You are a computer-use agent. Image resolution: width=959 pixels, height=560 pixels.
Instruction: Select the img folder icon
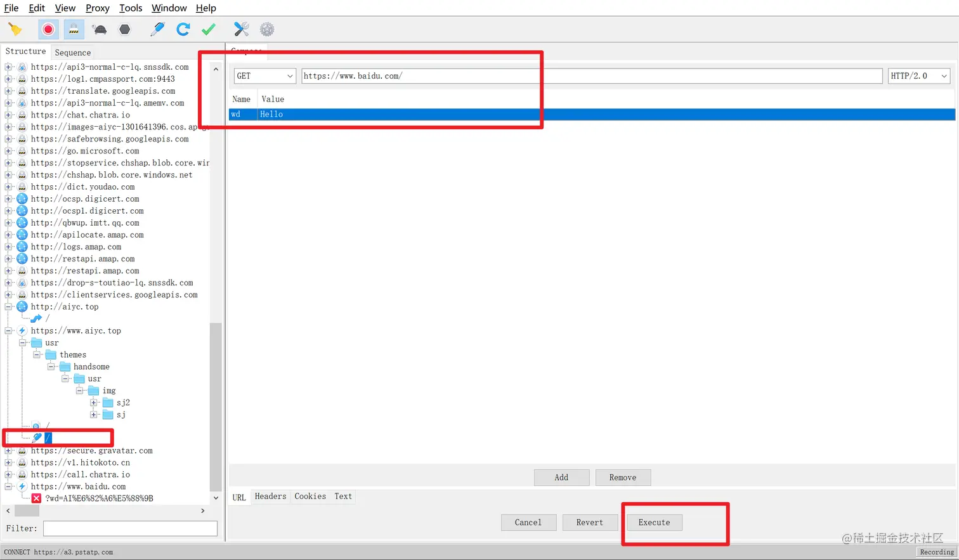tap(94, 391)
